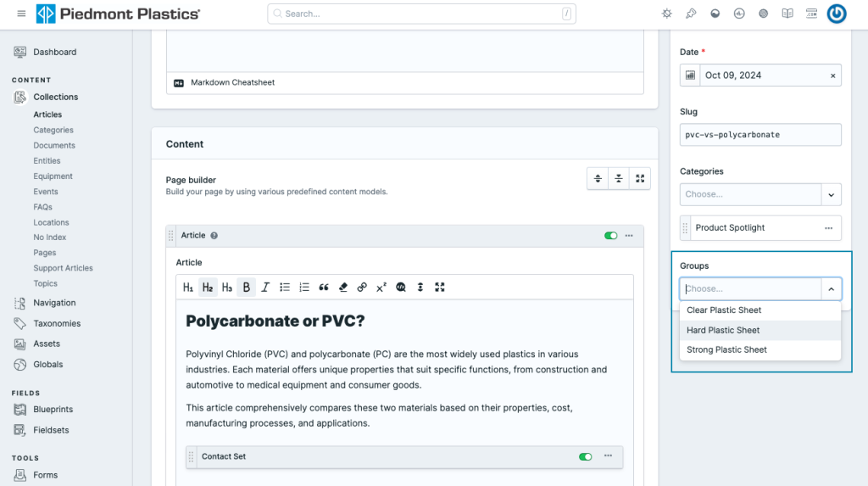Image resolution: width=868 pixels, height=486 pixels.
Task: Open Product Spotlight item options
Action: (x=828, y=228)
